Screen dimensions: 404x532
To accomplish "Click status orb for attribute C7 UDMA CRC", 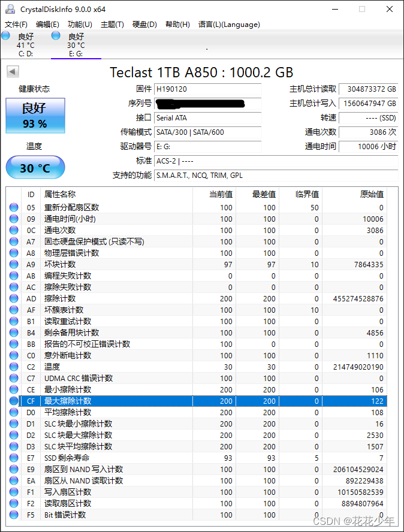I will 14,378.
